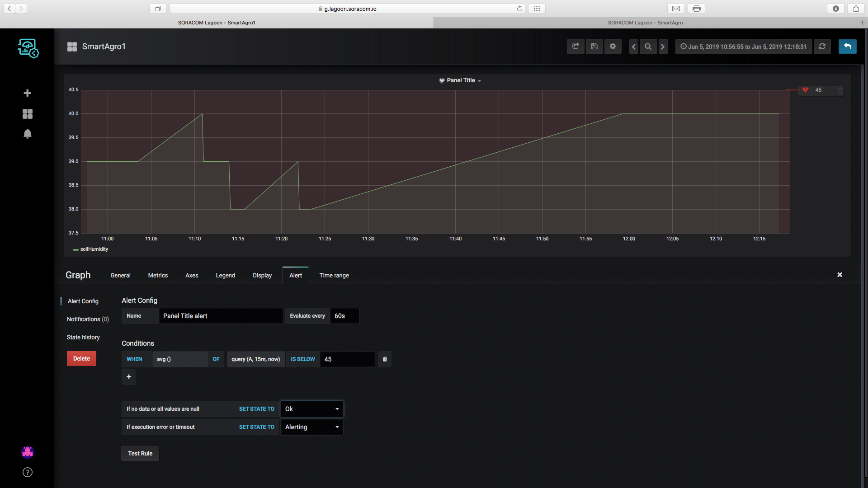This screenshot has width=868, height=488.
Task: Click the save dashboard icon
Action: pos(594,47)
